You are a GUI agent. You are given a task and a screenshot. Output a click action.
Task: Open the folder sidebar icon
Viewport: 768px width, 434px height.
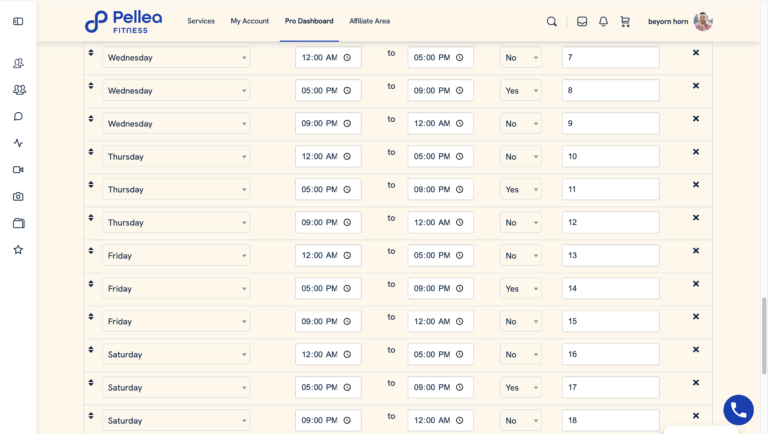point(19,223)
